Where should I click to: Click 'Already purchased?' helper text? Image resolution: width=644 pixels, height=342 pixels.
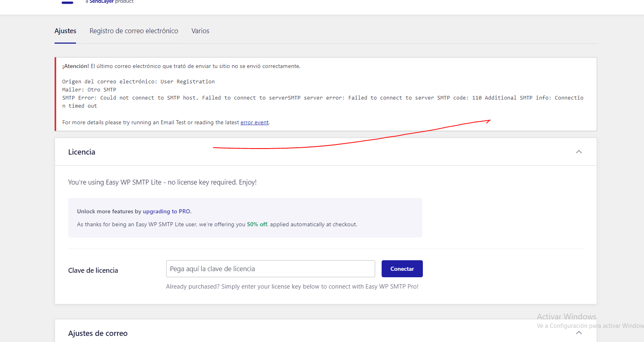(x=292, y=287)
